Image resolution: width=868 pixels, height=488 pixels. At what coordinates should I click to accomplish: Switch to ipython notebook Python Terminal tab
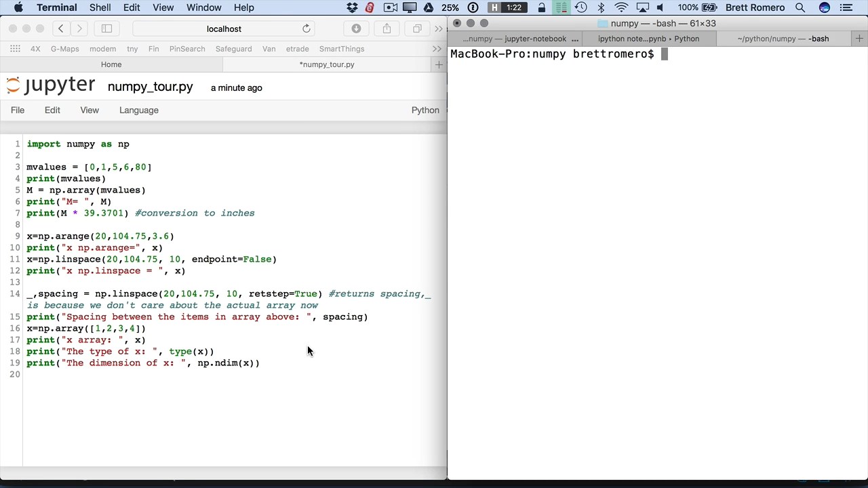coord(648,39)
